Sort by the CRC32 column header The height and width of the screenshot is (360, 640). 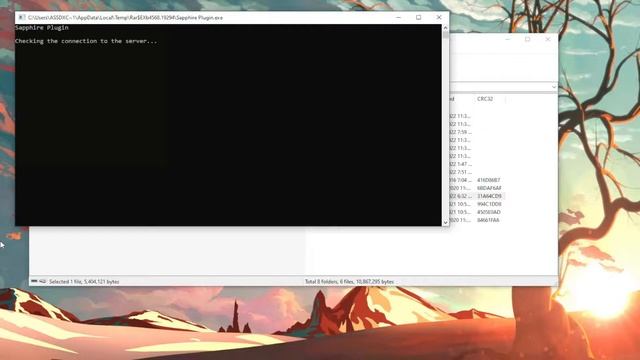coord(485,99)
